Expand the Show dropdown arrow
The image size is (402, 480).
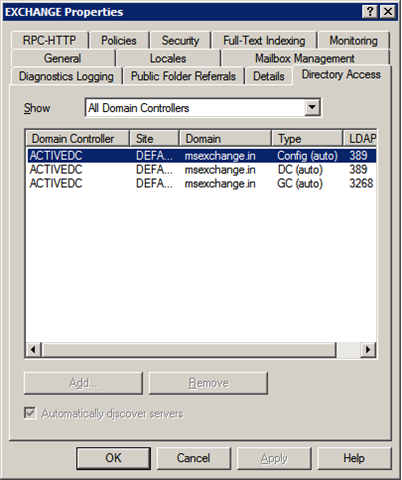tap(312, 107)
